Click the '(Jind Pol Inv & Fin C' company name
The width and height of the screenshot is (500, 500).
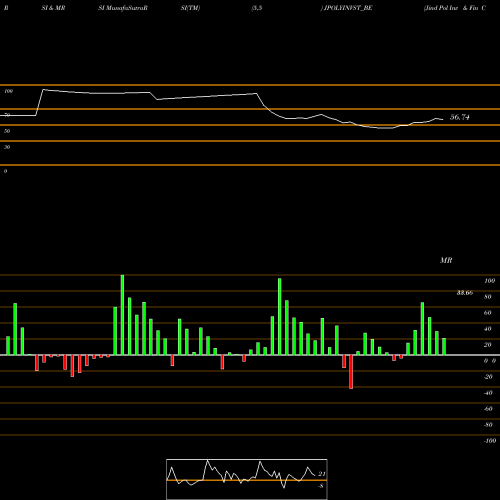(455, 8)
